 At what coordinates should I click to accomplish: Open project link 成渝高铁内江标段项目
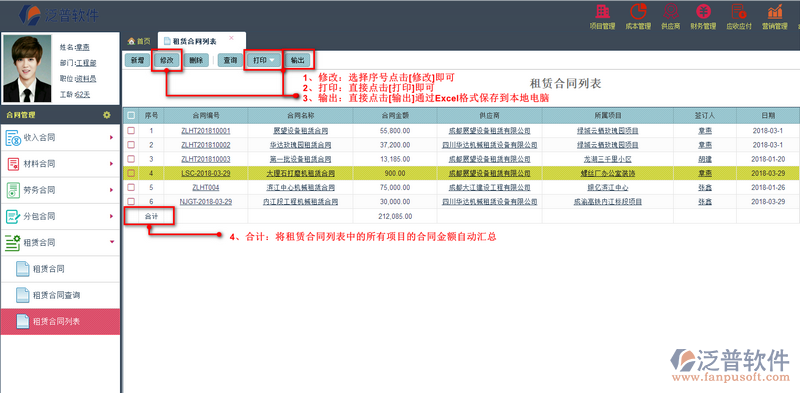coord(608,202)
